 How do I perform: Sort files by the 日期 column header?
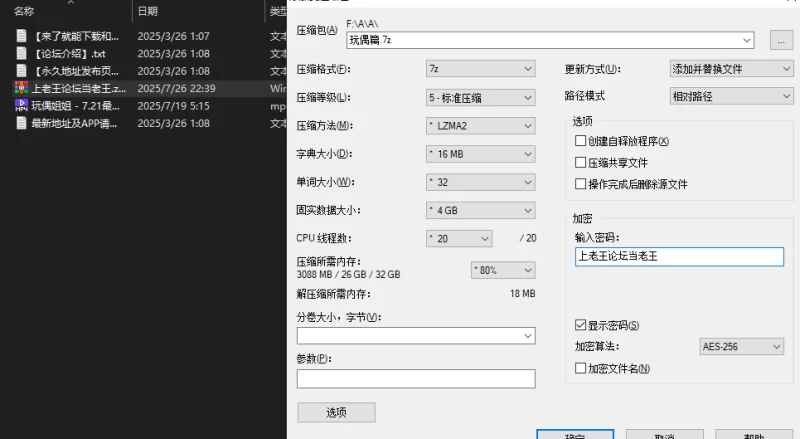click(148, 11)
